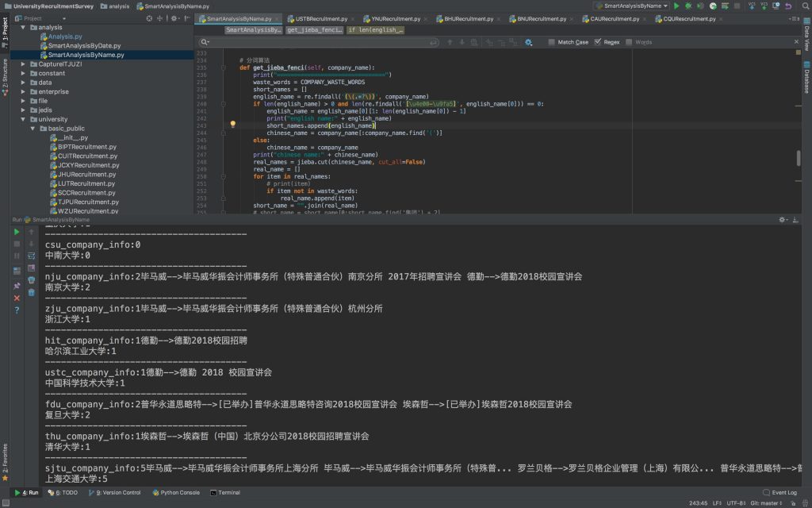
Task: Click inside the find search field
Action: tap(317, 42)
